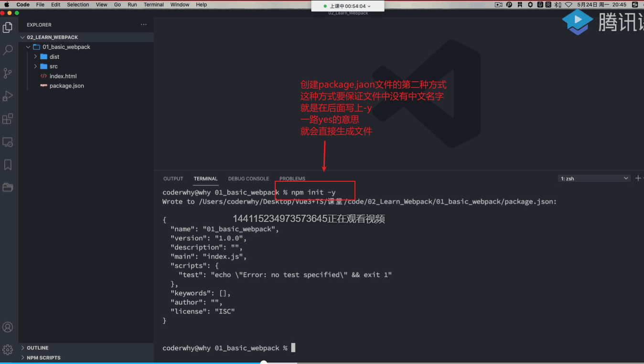The image size is (644, 364).
Task: Click the terminal prompt input line
Action: pyautogui.click(x=229, y=348)
